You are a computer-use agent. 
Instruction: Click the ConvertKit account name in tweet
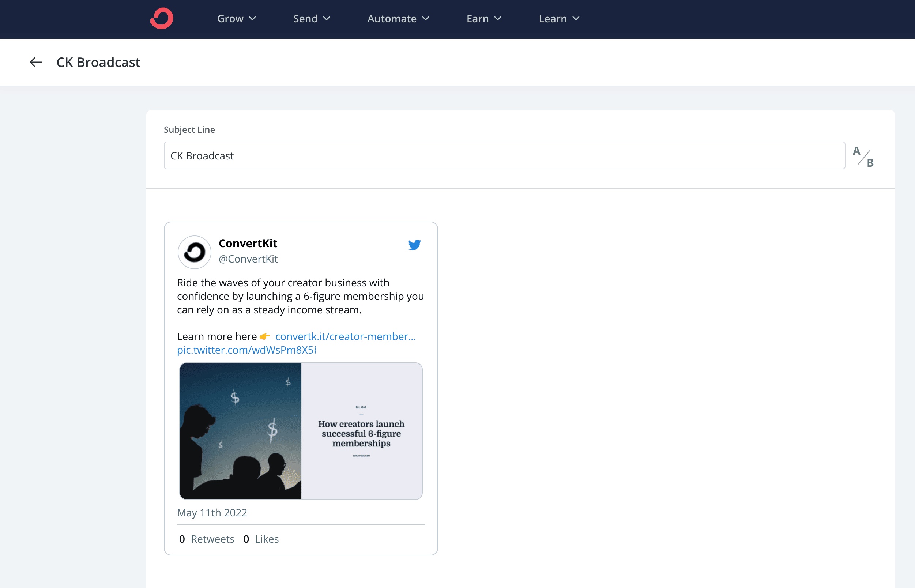pyautogui.click(x=248, y=243)
